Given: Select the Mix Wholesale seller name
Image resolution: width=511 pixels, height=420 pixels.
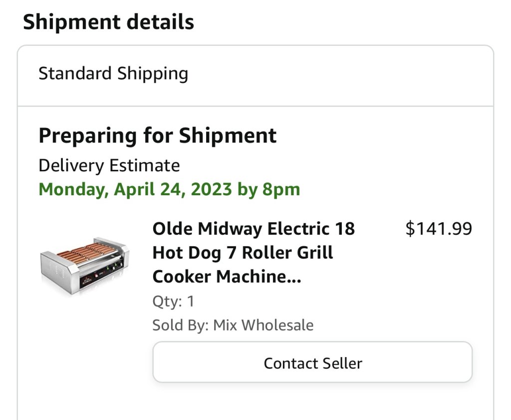Looking at the screenshot, I should click(263, 326).
